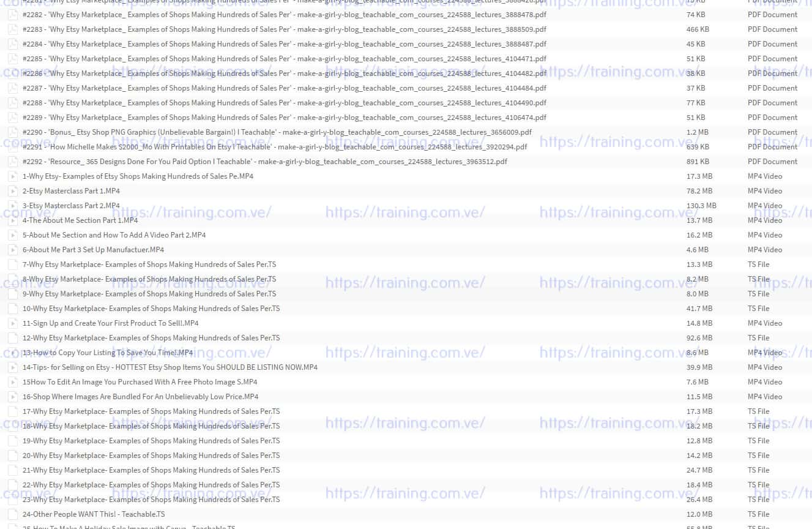Click the PDF file icon beside #2282
The width and height of the screenshot is (812, 529).
click(12, 15)
